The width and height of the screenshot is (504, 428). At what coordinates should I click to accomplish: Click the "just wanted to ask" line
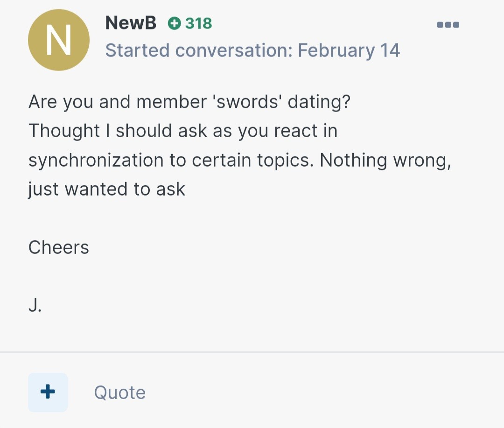click(107, 189)
